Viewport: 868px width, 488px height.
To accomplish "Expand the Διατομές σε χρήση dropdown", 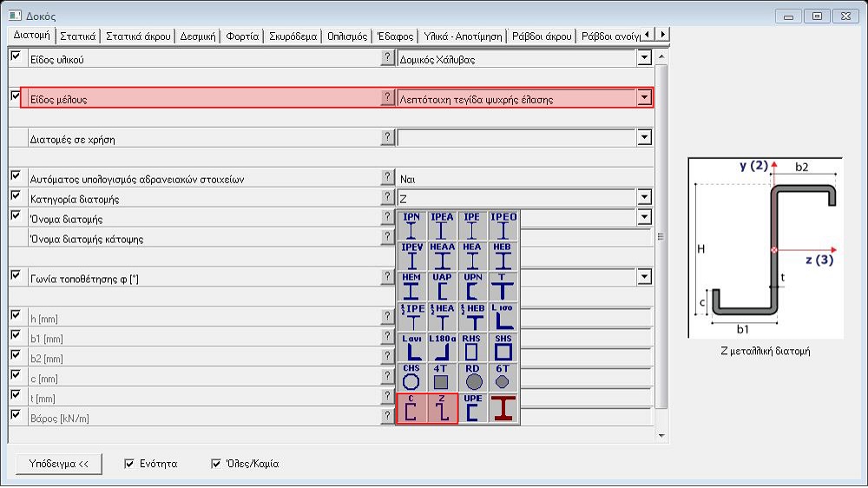I will (643, 137).
